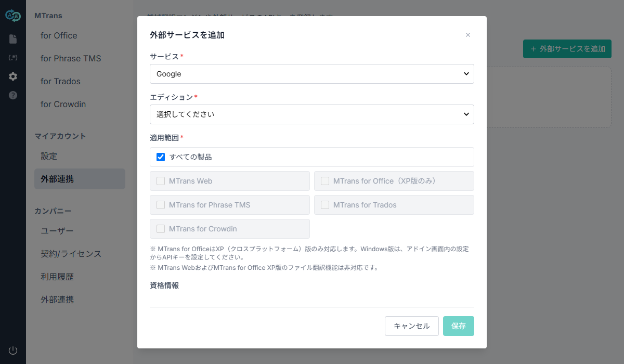This screenshot has height=364, width=624.
Task: Select for Phrase TMS in sidebar menu
Action: pyautogui.click(x=80, y=58)
